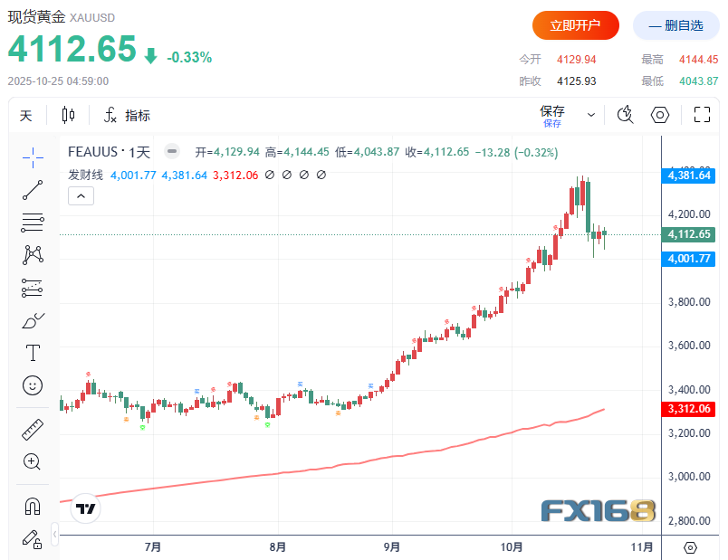Toggle lock all drawing tools
Screen dimensions: 728x560
tap(33, 539)
